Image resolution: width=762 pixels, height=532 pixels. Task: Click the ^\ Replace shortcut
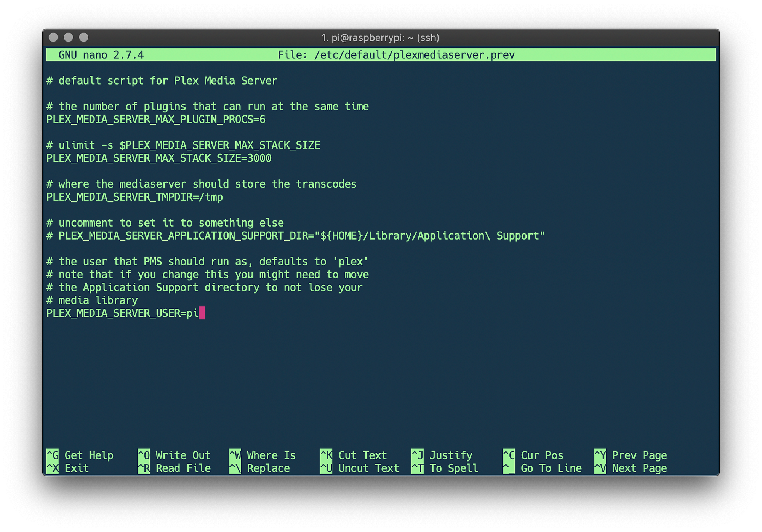pyautogui.click(x=259, y=468)
